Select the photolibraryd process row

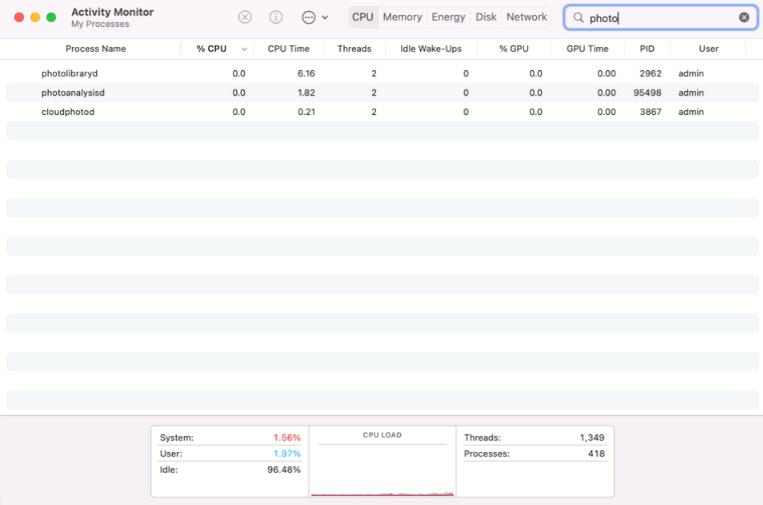coord(382,73)
